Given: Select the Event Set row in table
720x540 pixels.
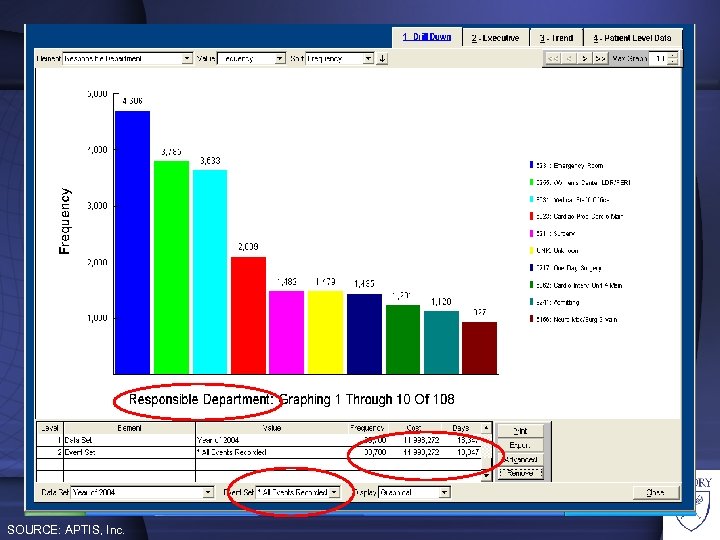Looking at the screenshot, I should 259,452.
